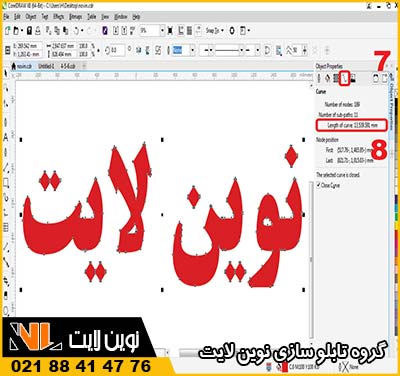The image size is (400, 376).
Task: Open the View menu
Action: [105, 17]
